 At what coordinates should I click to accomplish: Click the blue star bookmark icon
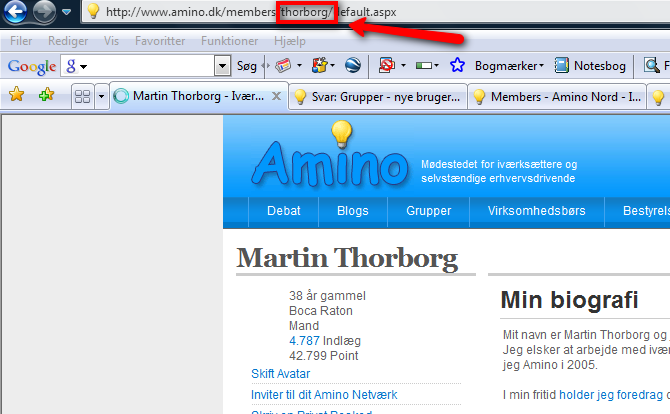pyautogui.click(x=457, y=65)
